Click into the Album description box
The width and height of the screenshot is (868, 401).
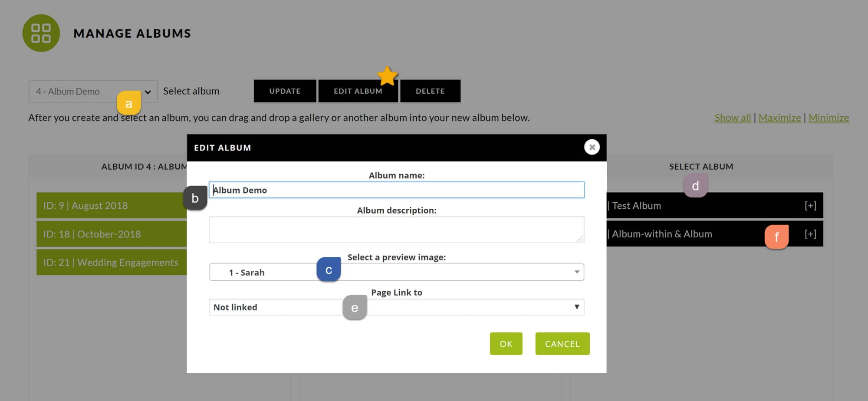(x=396, y=230)
